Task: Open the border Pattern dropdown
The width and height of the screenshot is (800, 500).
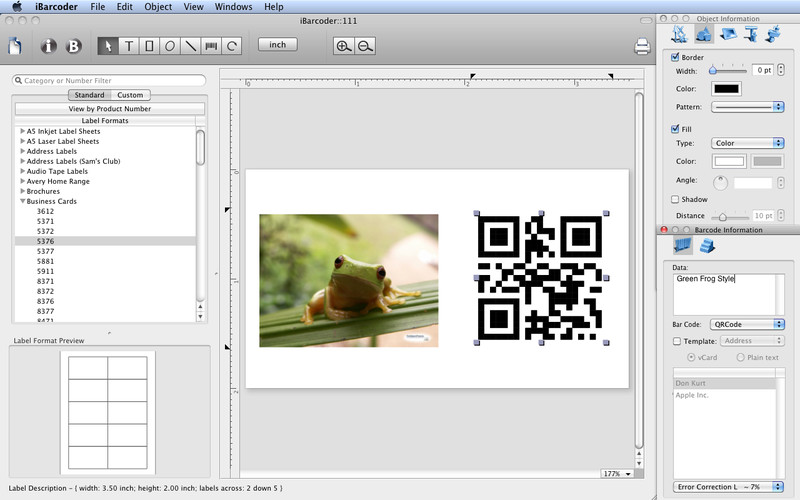Action: (x=747, y=107)
